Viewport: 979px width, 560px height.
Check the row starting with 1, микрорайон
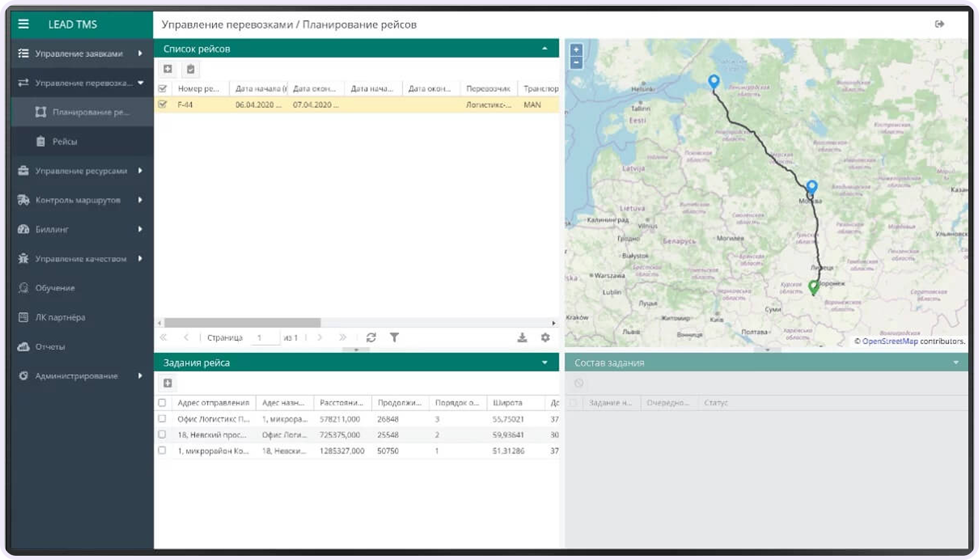162,451
